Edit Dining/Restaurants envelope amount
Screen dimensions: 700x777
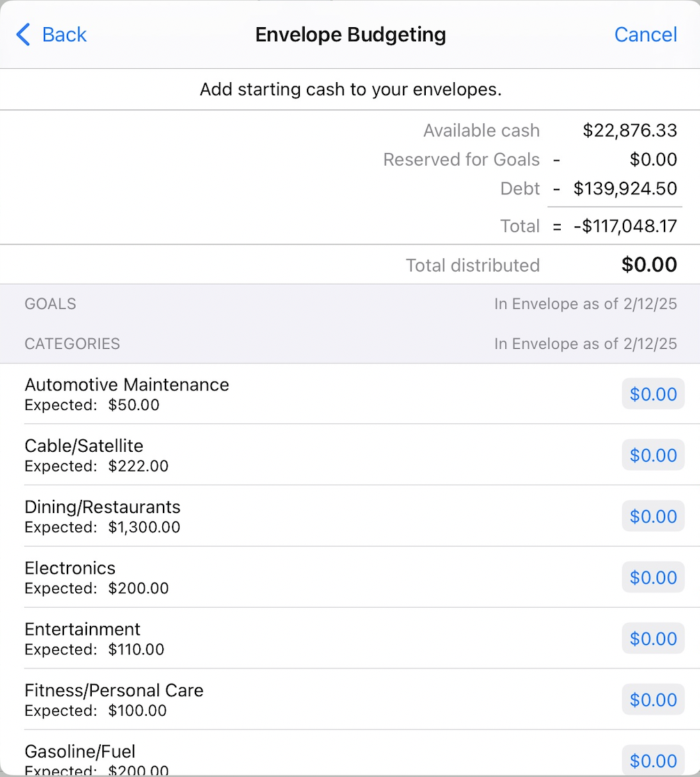(653, 517)
